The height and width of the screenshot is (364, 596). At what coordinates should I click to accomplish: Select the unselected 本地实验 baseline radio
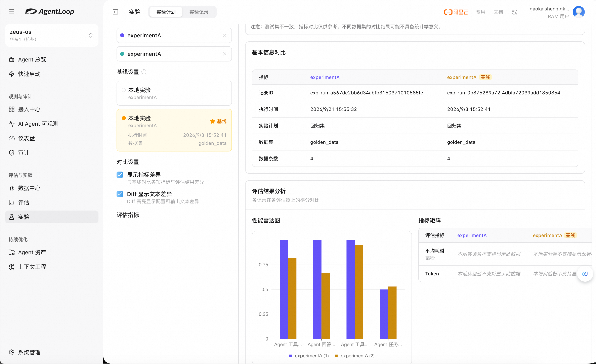click(x=124, y=90)
